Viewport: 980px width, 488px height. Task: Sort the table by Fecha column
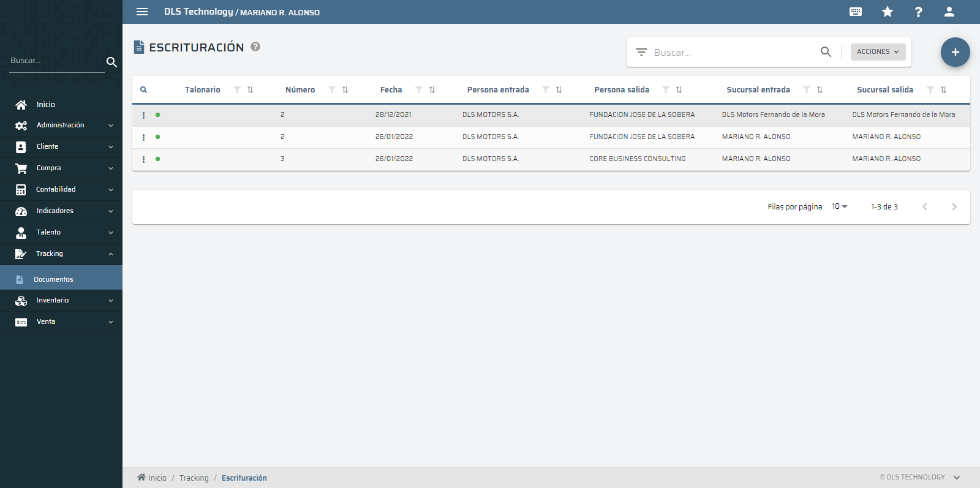(432, 90)
